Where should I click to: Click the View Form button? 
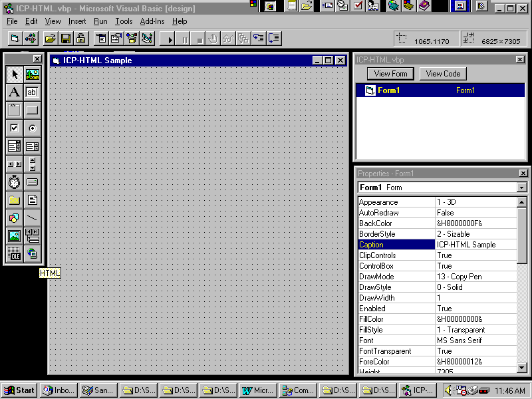click(390, 74)
